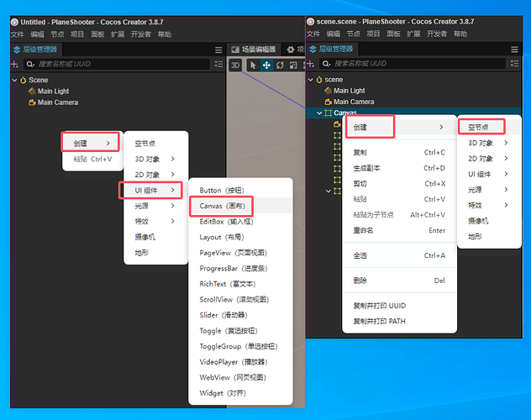Select VideoPlayer (播放器) menu entry
531x420 pixels.
click(240, 362)
